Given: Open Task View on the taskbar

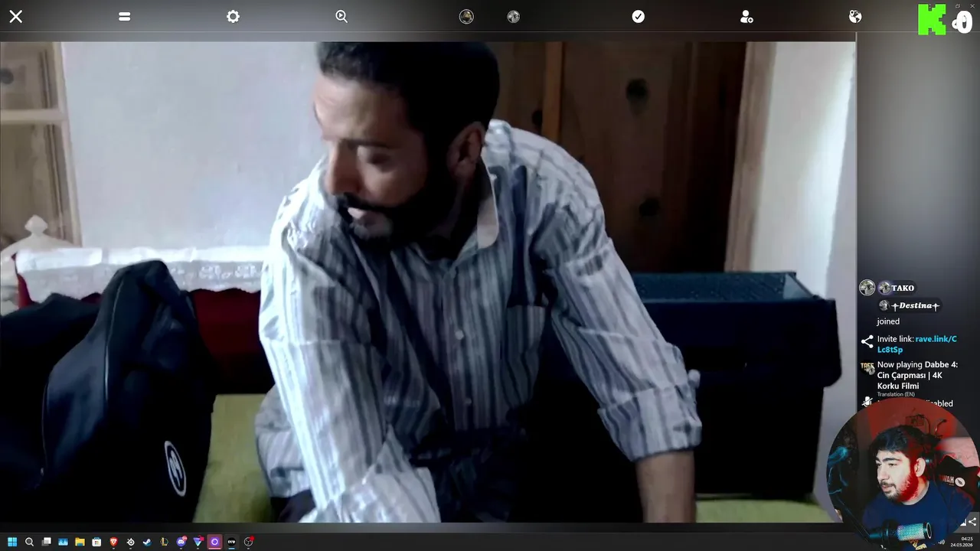Looking at the screenshot, I should tap(47, 542).
